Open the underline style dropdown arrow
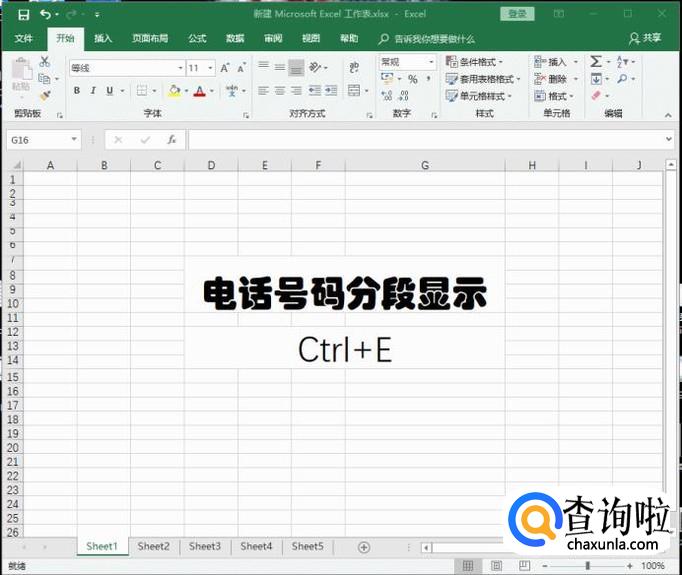Image resolution: width=682 pixels, height=575 pixels. pyautogui.click(x=122, y=91)
